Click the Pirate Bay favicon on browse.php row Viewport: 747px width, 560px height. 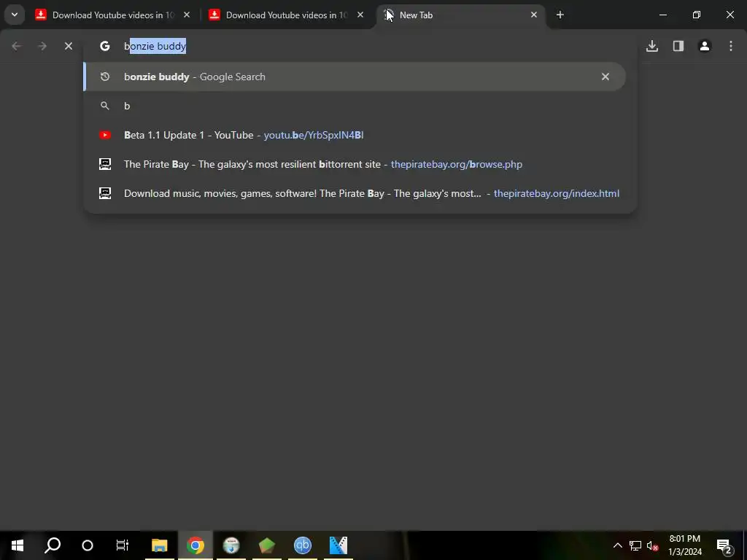[105, 164]
